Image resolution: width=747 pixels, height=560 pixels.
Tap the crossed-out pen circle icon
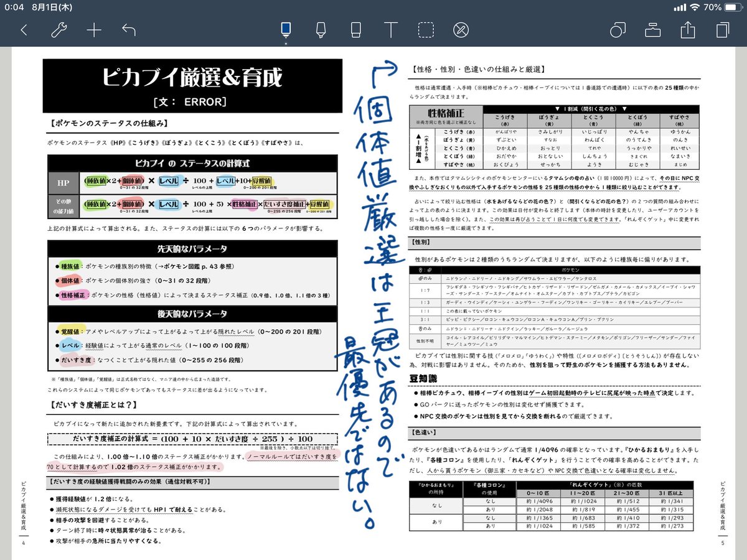coord(461,29)
